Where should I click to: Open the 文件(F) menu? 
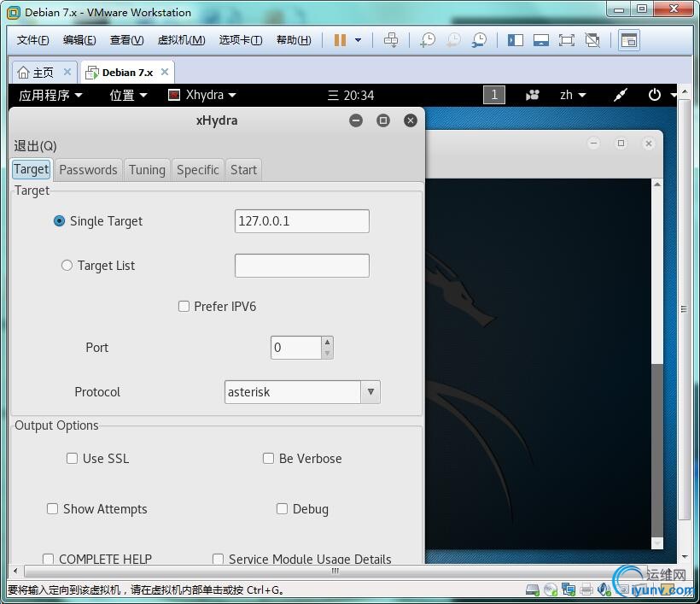(x=32, y=40)
